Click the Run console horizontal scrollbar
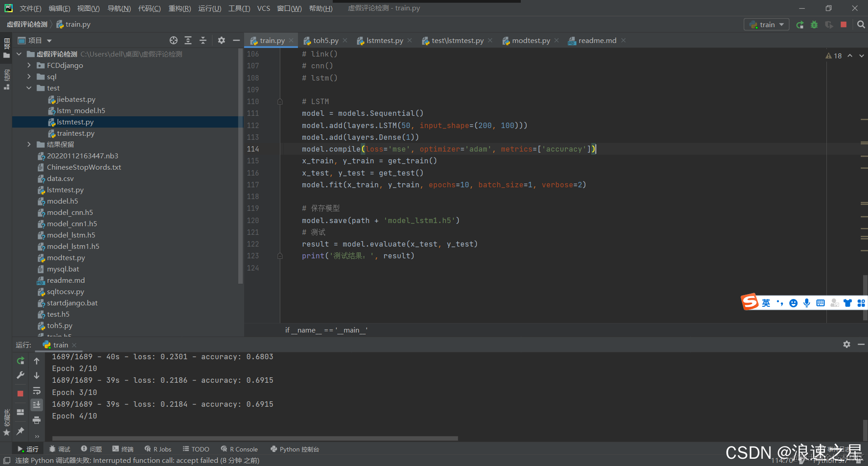868x466 pixels. point(255,438)
